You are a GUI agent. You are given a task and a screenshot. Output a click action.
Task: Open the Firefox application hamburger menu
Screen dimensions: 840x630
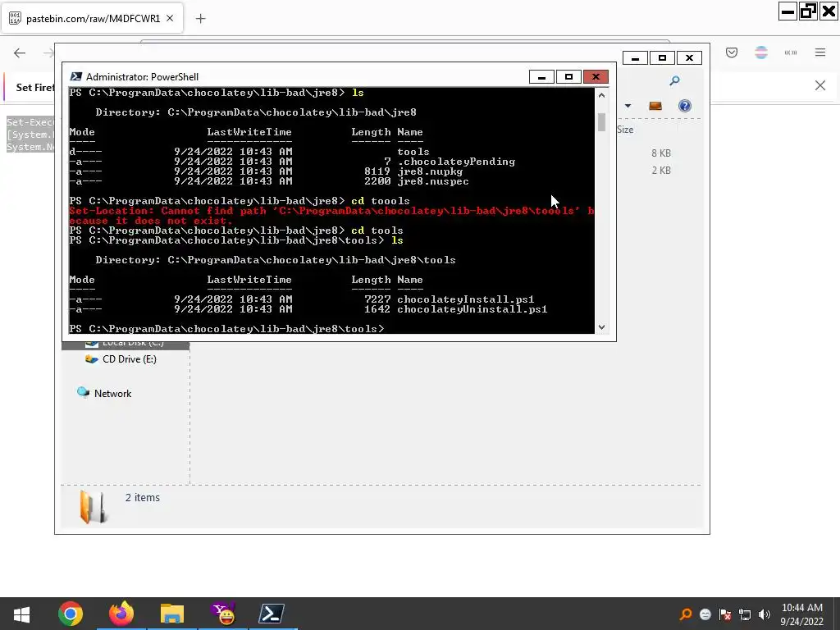(x=820, y=52)
